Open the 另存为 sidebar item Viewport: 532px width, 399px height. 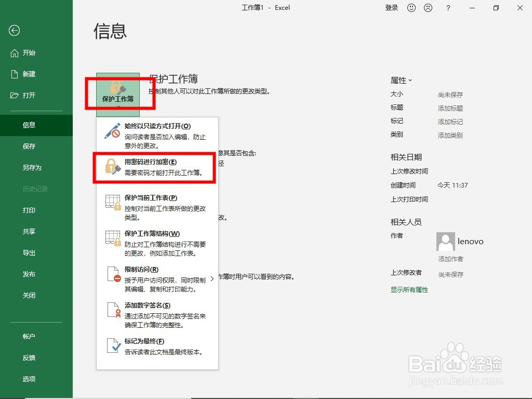36,168
